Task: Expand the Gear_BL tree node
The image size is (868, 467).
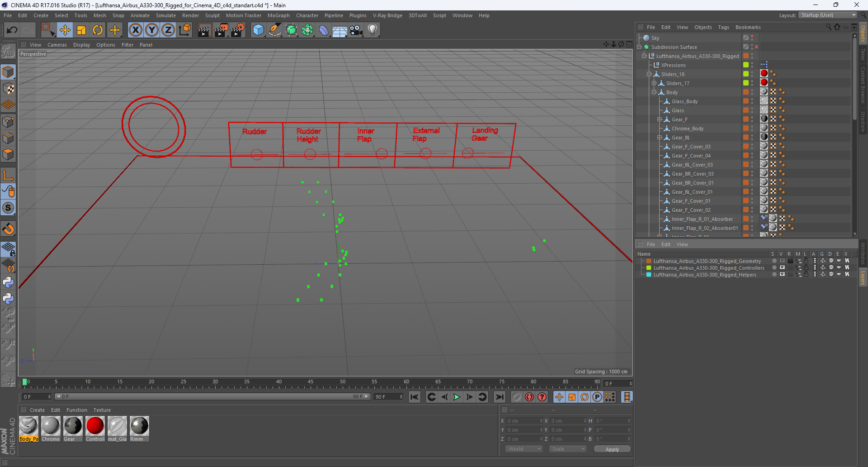Action: tap(660, 138)
